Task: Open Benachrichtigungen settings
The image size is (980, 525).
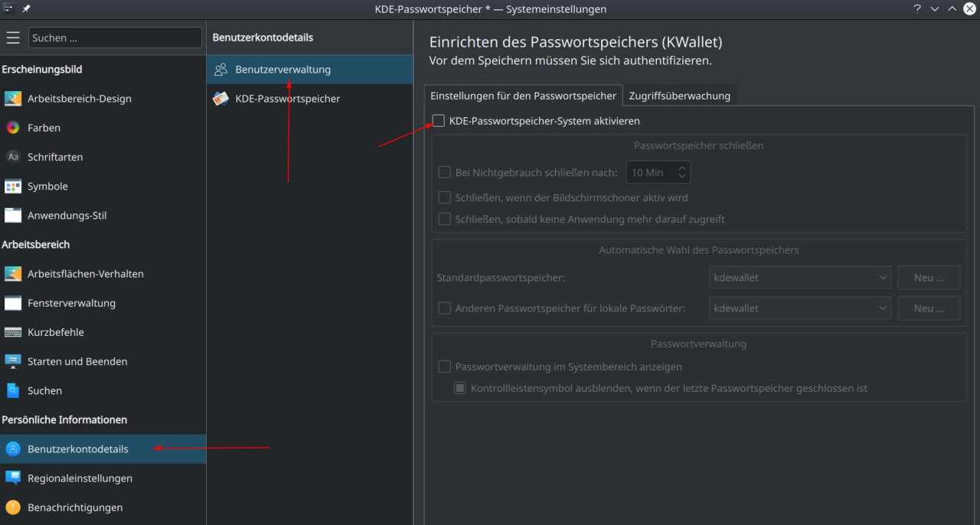Action: (103, 507)
